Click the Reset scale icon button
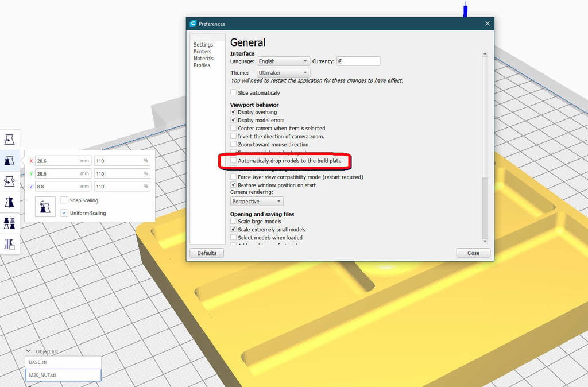Viewport: 588px width, 387px height. (45, 207)
